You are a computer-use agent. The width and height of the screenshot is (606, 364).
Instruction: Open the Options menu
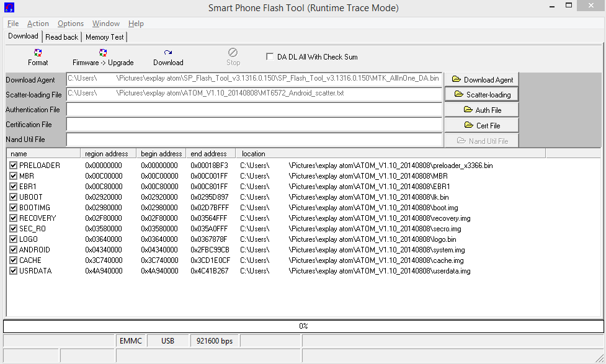(x=71, y=24)
